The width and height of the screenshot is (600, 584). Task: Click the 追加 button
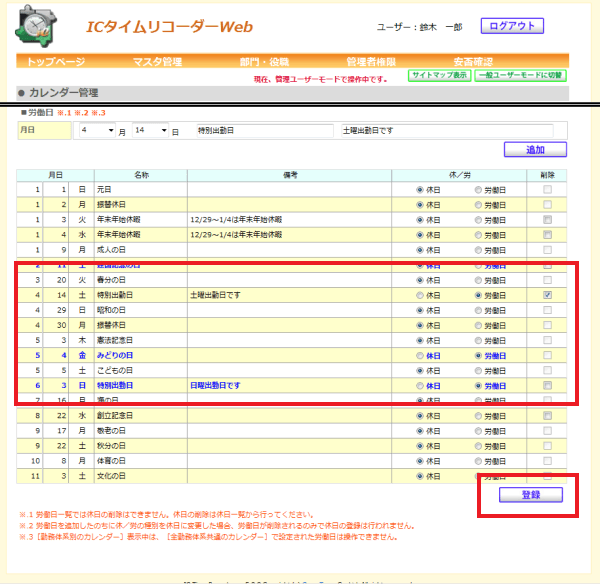[535, 150]
